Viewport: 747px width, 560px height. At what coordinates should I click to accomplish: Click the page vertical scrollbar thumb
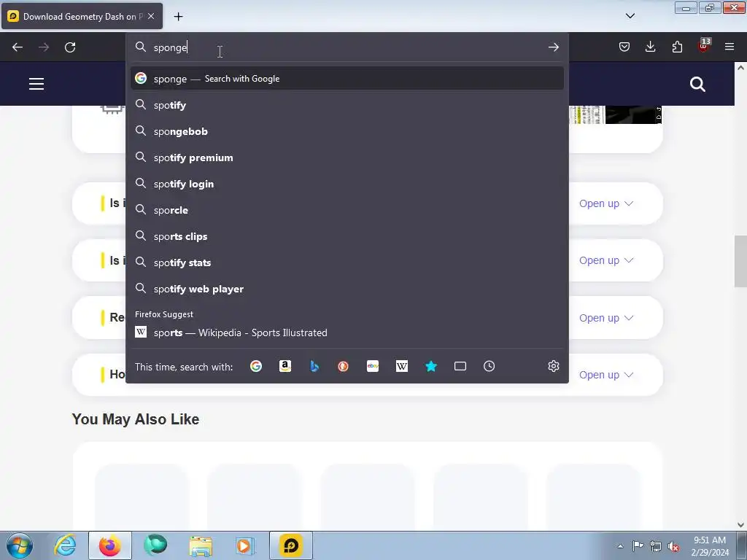pos(740,261)
